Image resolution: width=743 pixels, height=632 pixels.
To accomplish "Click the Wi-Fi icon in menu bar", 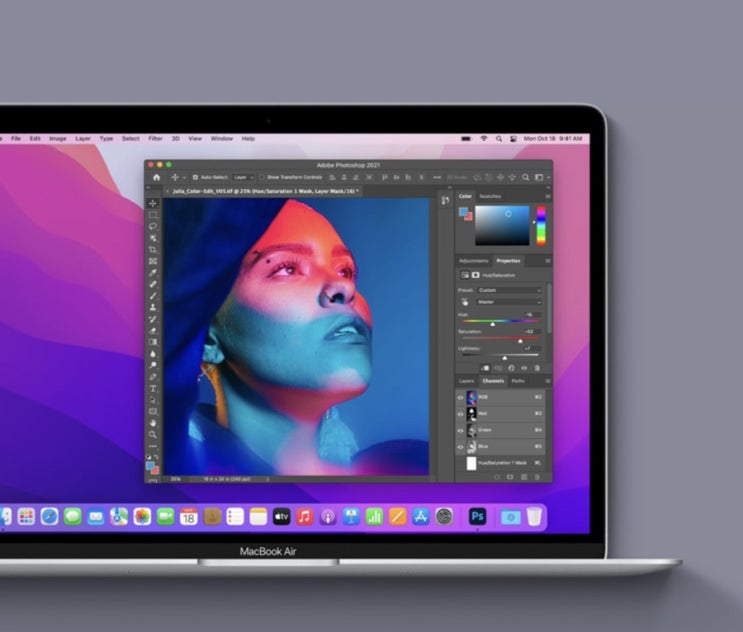I will click(483, 138).
